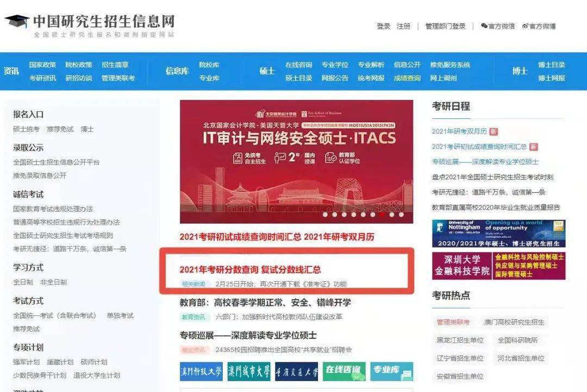Click the 登录 link at top
The image size is (587, 392).
tap(383, 26)
